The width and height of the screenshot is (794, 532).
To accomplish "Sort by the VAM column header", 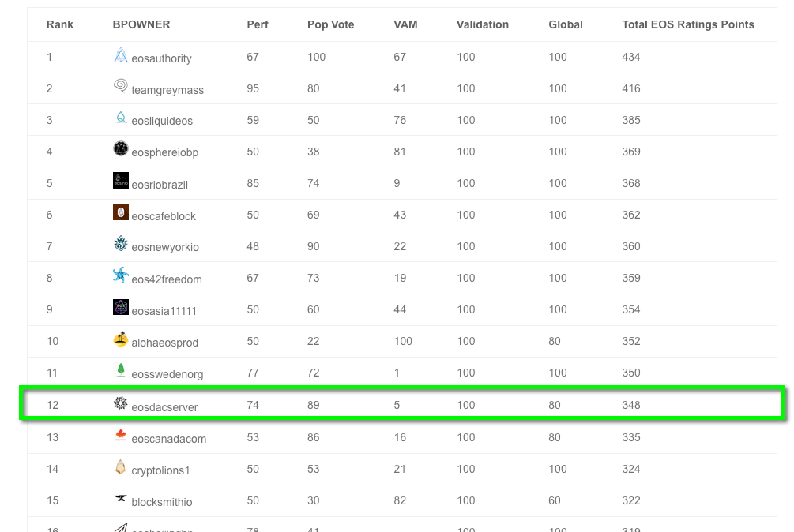I will (x=405, y=24).
